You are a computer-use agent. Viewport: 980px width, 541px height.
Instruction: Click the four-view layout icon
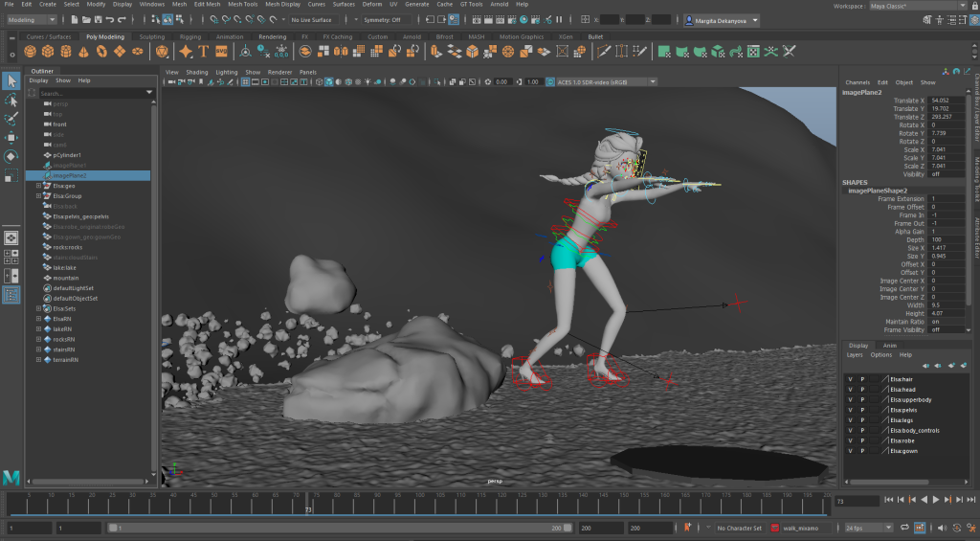point(11,257)
